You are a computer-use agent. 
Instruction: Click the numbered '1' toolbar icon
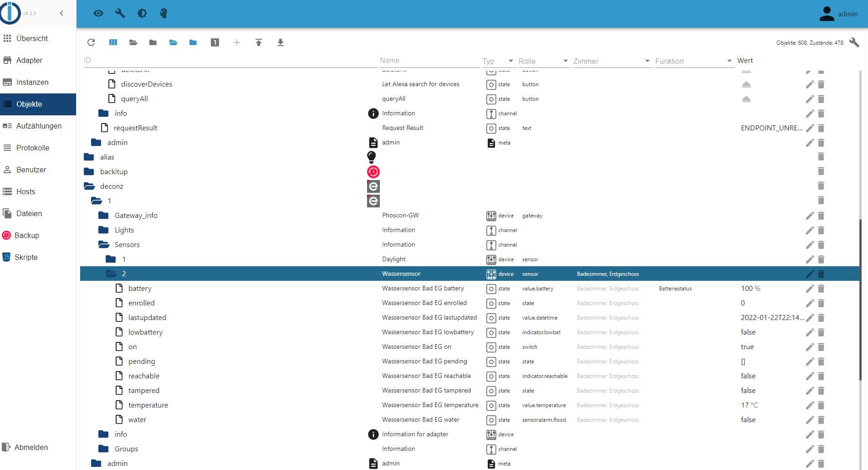[215, 42]
